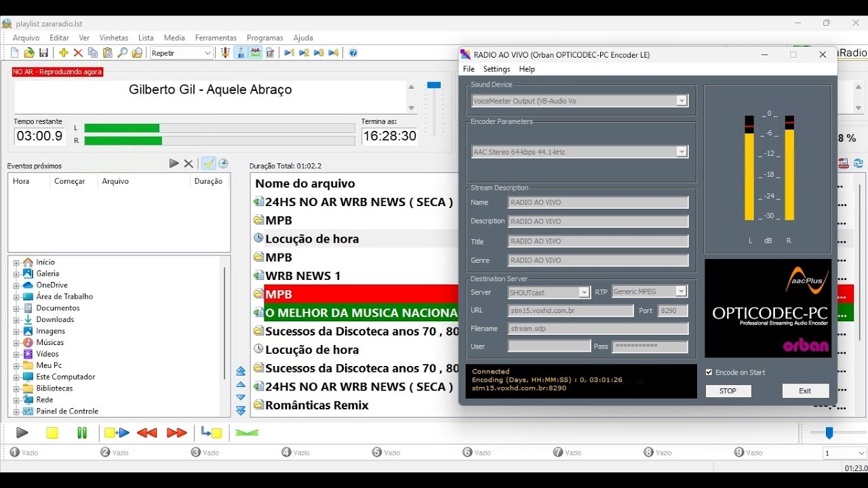Image resolution: width=868 pixels, height=488 pixels.
Task: Click the gray Play button in the player bar
Action: (22, 433)
